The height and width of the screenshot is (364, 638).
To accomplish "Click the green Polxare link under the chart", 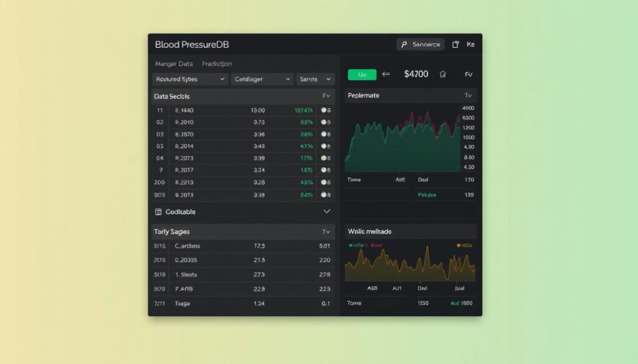I will click(x=427, y=195).
